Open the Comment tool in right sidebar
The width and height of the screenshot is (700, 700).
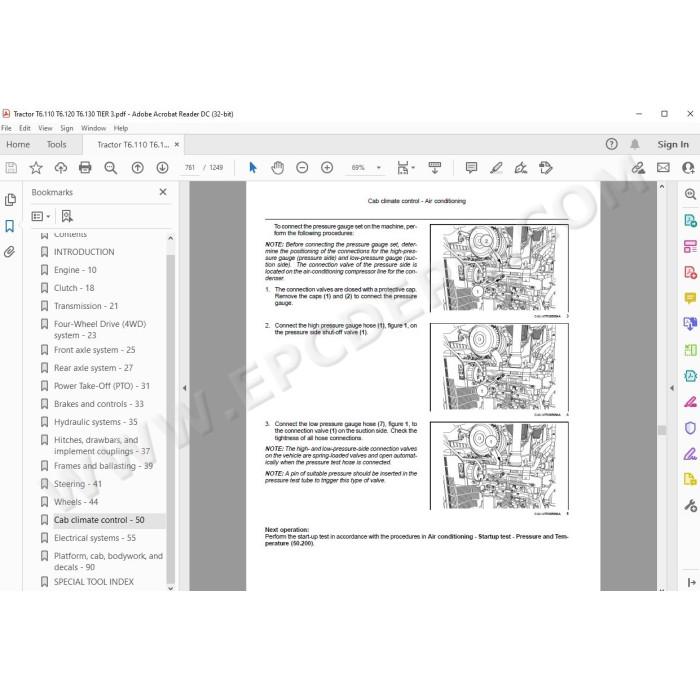(x=690, y=298)
